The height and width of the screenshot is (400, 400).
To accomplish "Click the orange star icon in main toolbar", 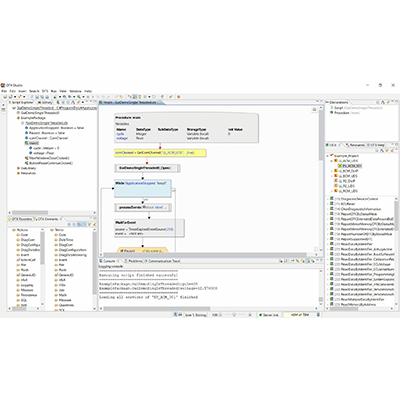I will click(x=179, y=97).
